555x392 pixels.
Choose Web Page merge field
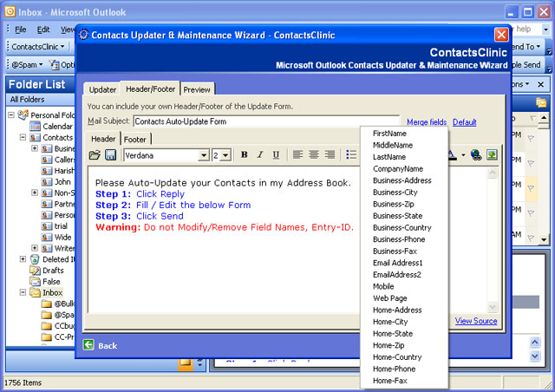389,298
